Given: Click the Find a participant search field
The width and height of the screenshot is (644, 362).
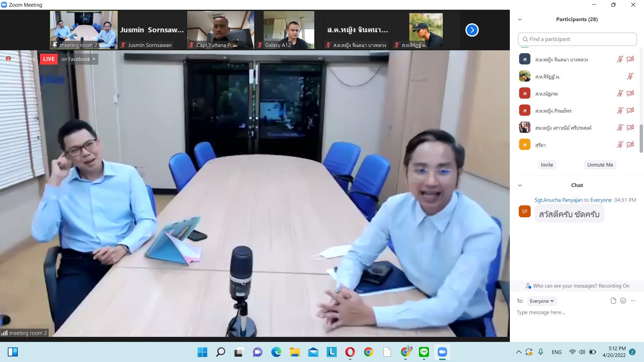Looking at the screenshot, I should tap(577, 39).
